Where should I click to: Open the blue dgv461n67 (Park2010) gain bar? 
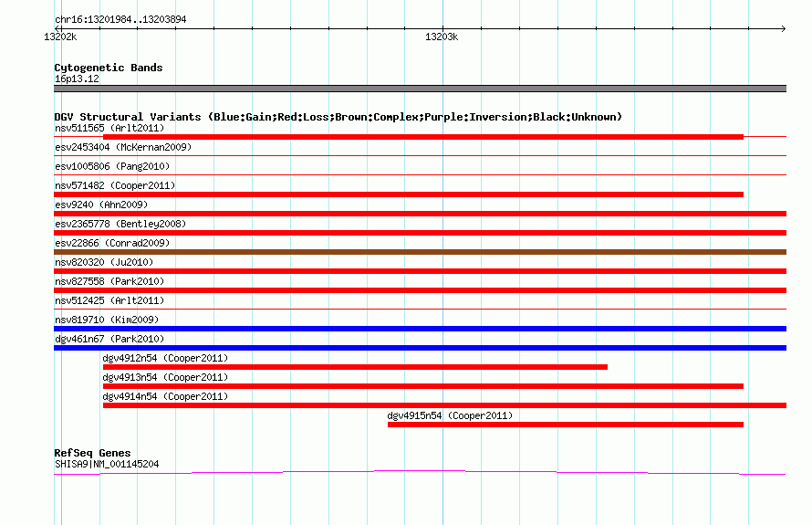(x=420, y=348)
